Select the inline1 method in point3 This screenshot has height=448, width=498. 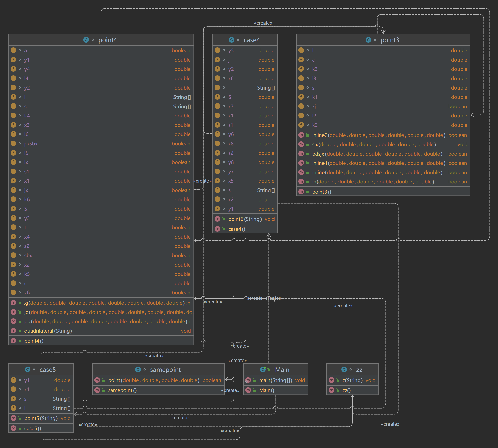point(383,163)
